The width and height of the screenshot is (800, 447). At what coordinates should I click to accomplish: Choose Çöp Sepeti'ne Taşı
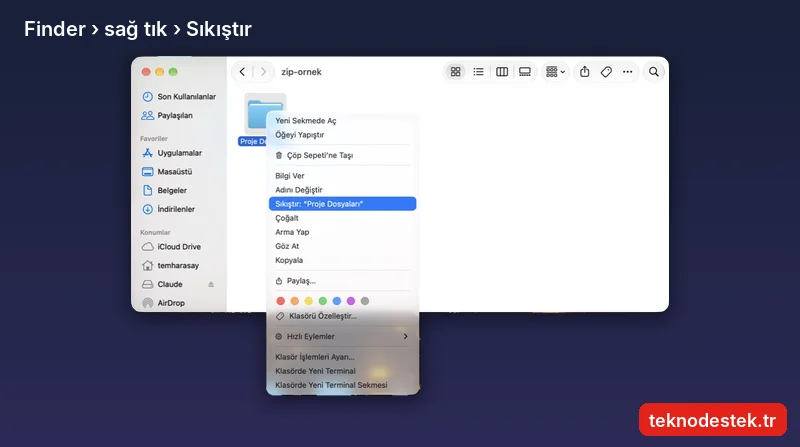tap(342, 156)
